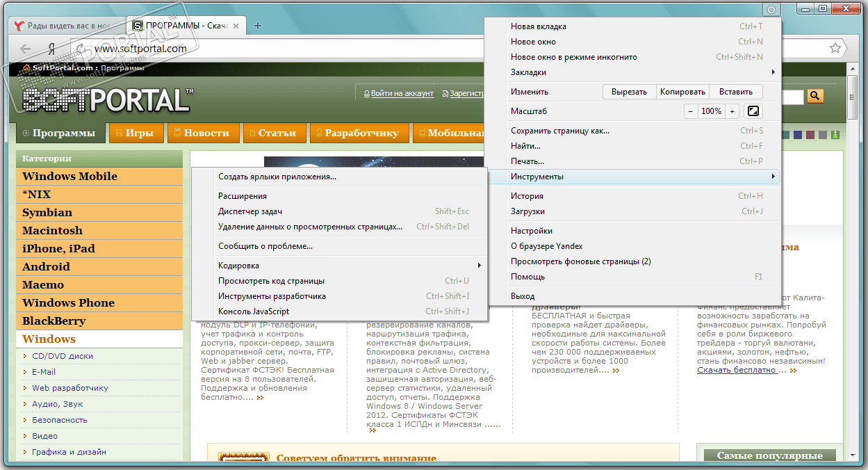
Task: Open Настройки from the menu
Action: (x=632, y=231)
